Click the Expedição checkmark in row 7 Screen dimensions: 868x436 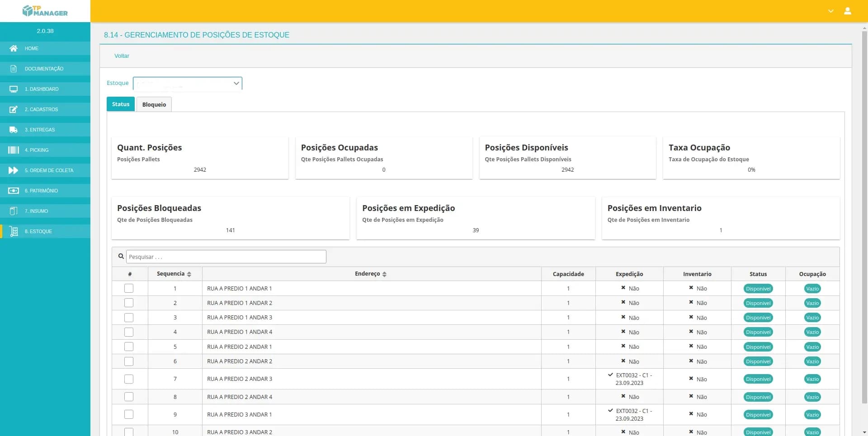pyautogui.click(x=610, y=375)
